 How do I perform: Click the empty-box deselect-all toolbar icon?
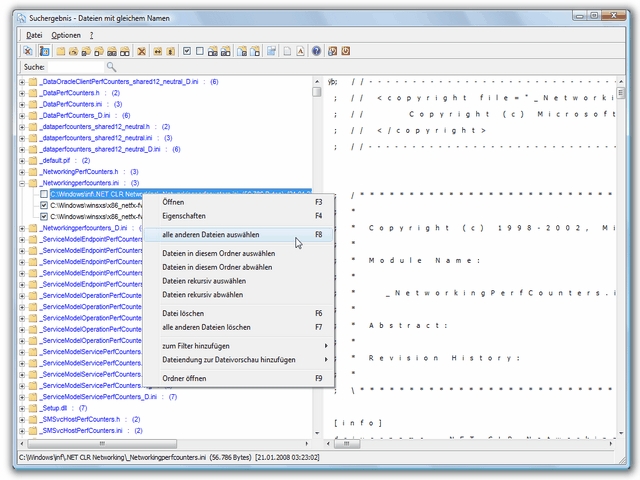[x=200, y=51]
